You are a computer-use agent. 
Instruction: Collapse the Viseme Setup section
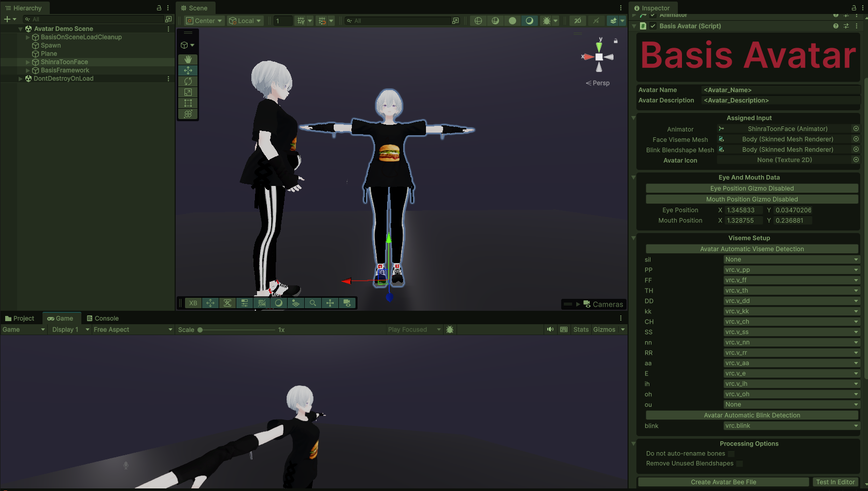634,238
